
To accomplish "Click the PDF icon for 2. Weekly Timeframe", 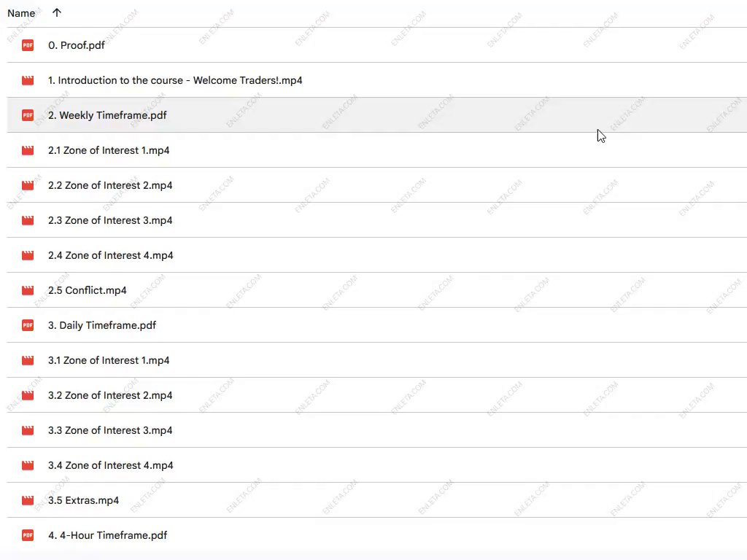I will (28, 115).
